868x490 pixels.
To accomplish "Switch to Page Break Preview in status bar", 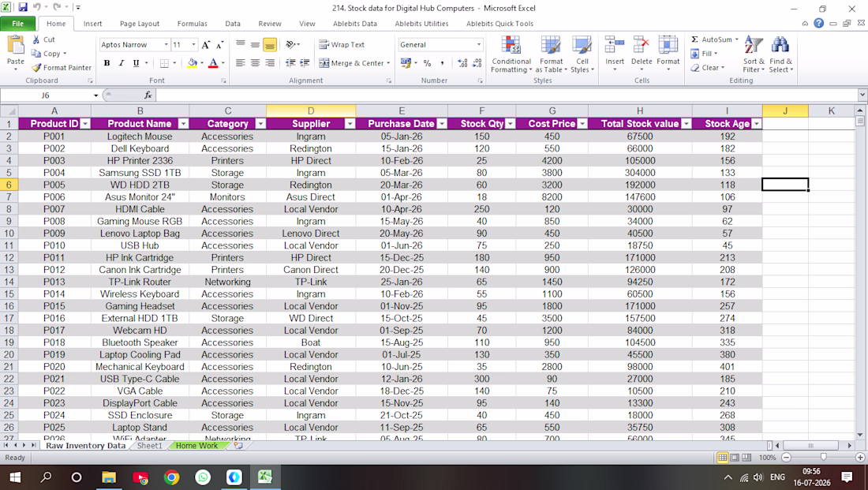I will 746,458.
